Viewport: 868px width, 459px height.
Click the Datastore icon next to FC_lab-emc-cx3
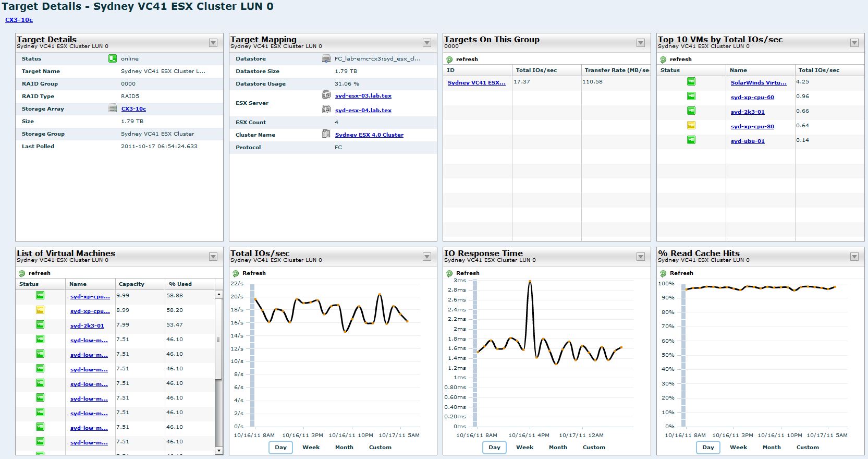point(326,58)
